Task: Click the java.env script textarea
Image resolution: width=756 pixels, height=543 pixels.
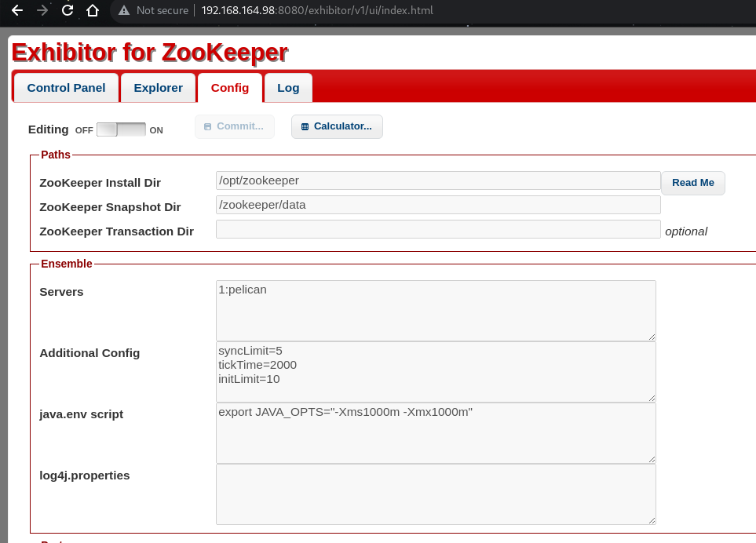Action: click(x=436, y=433)
